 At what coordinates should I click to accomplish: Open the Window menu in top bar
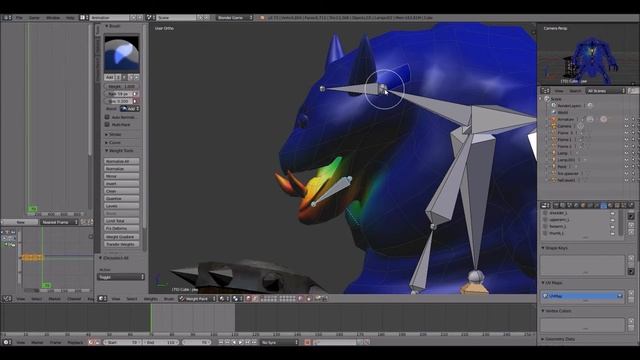tap(53, 18)
